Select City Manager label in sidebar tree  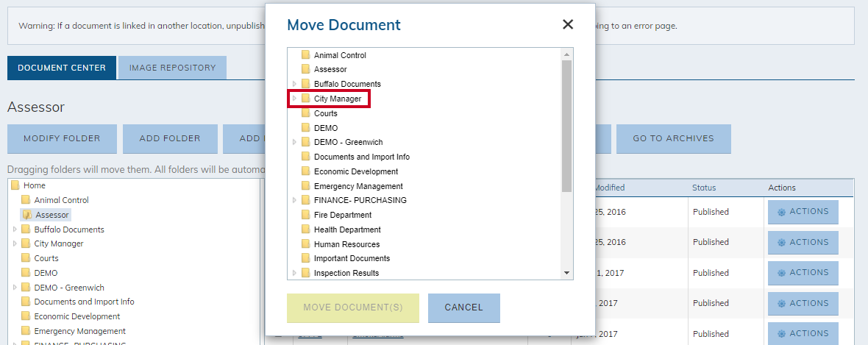59,243
